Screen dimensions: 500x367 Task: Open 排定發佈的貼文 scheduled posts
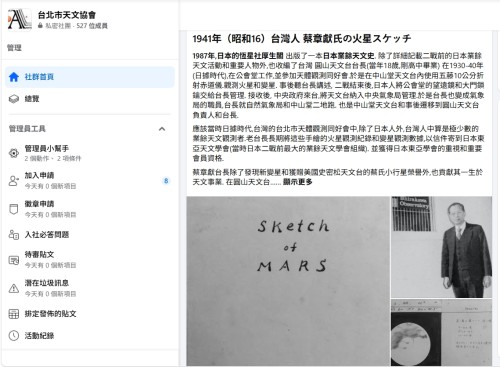coord(90,314)
